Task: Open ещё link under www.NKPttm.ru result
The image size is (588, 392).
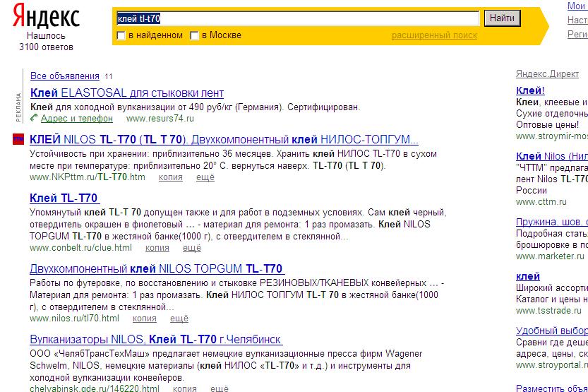Action: tap(205, 177)
